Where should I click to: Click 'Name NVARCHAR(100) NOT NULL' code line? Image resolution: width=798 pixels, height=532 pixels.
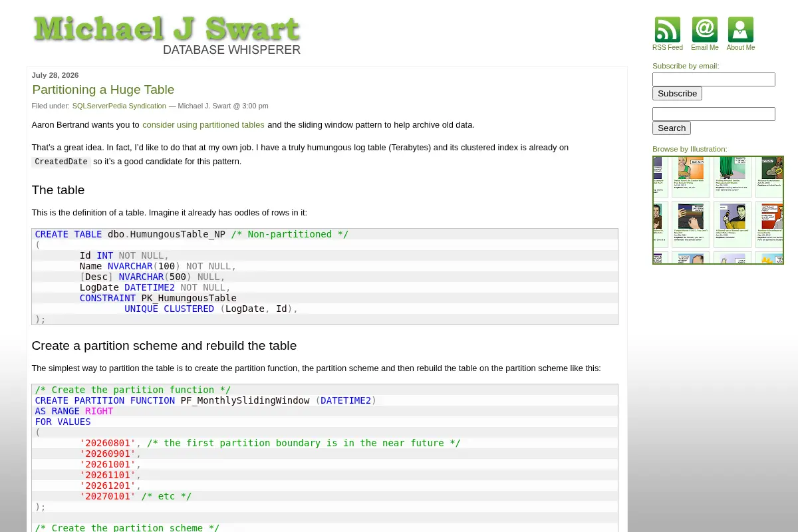pos(158,266)
